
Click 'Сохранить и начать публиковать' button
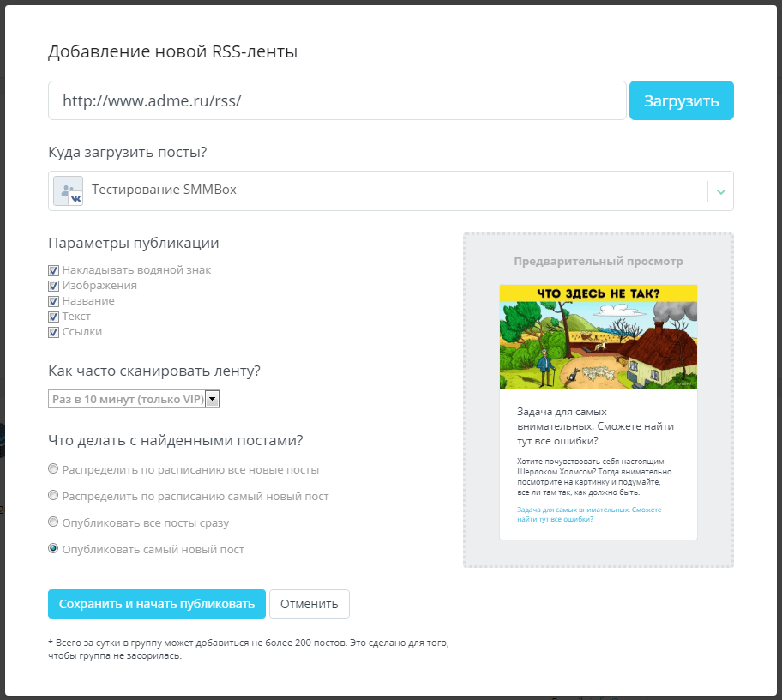click(156, 604)
